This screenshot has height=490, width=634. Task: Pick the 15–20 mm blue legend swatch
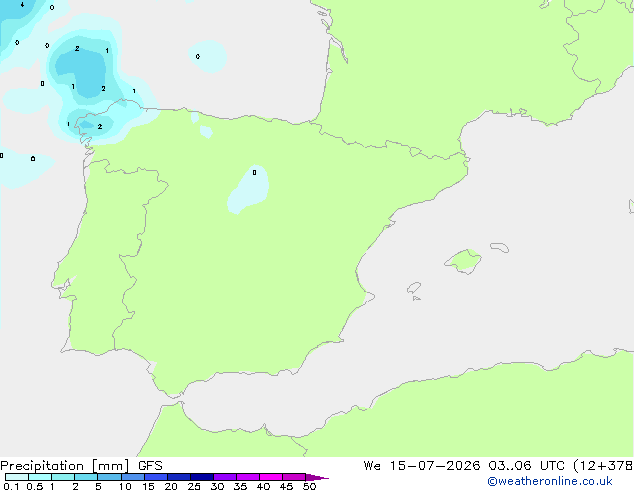click(156, 477)
